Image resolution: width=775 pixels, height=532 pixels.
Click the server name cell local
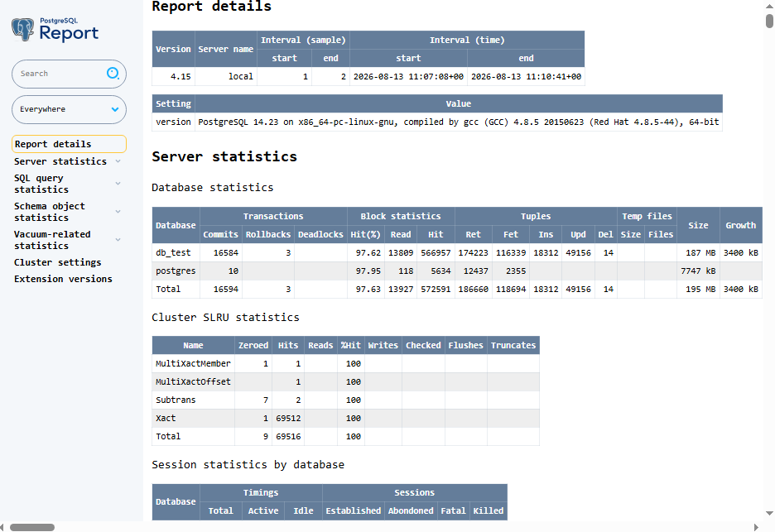coord(241,77)
